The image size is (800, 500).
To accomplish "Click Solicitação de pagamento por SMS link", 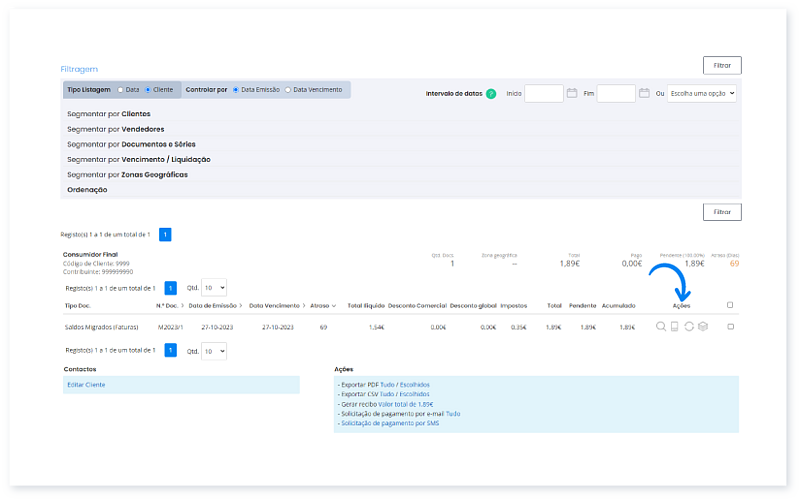I will tap(389, 423).
